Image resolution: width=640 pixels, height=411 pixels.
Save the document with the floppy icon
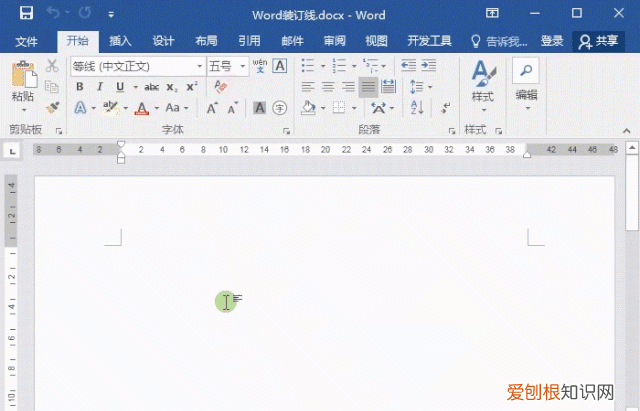tap(26, 13)
